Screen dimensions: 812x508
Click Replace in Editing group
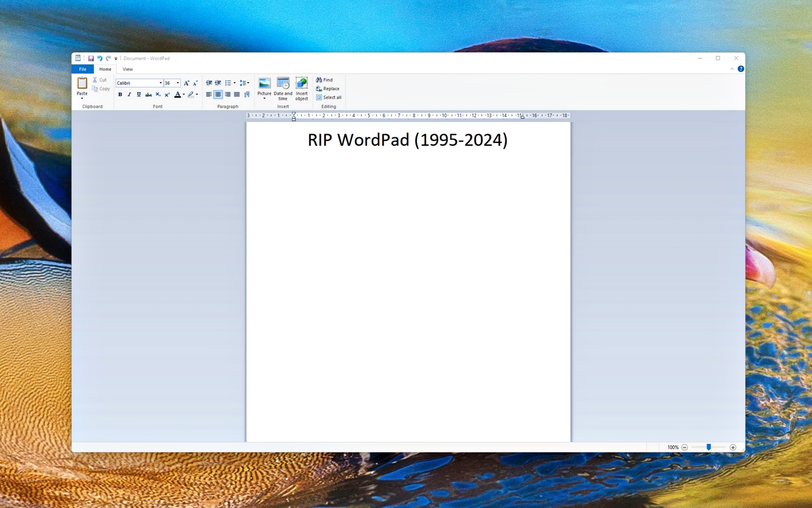pos(328,89)
